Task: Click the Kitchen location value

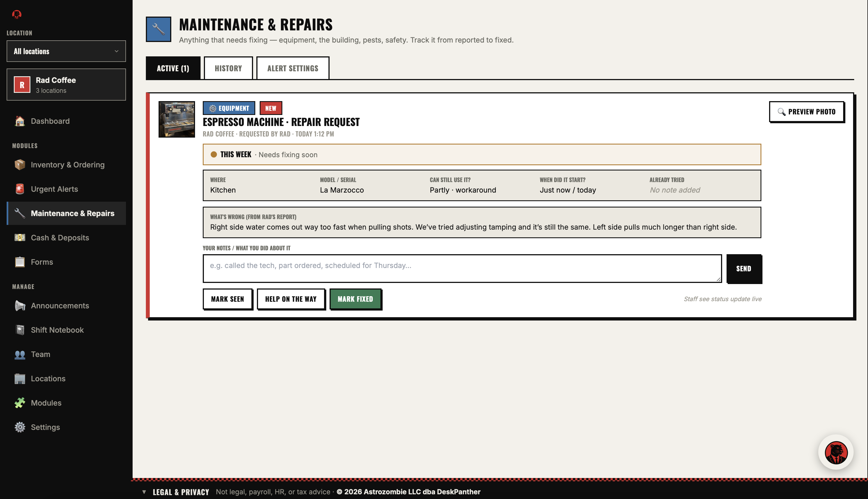Action: (223, 190)
